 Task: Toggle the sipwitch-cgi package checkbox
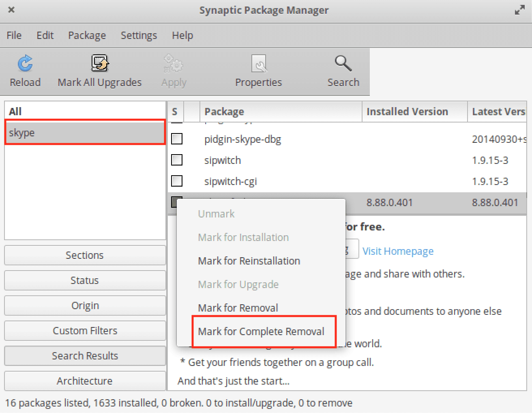177,181
